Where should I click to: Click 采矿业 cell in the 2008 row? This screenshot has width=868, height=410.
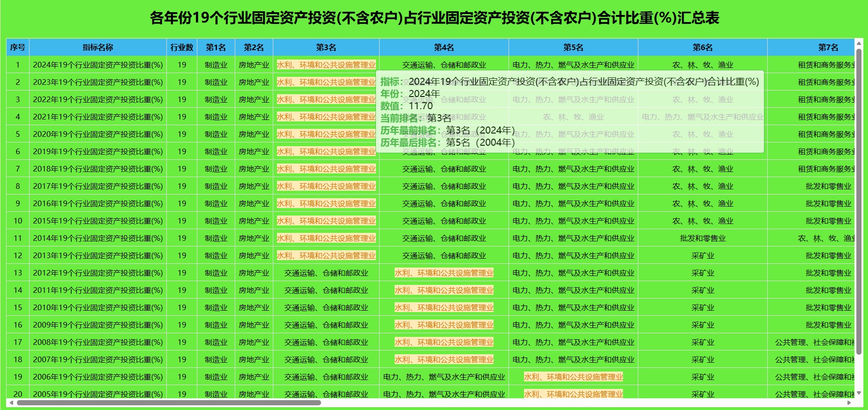703,343
